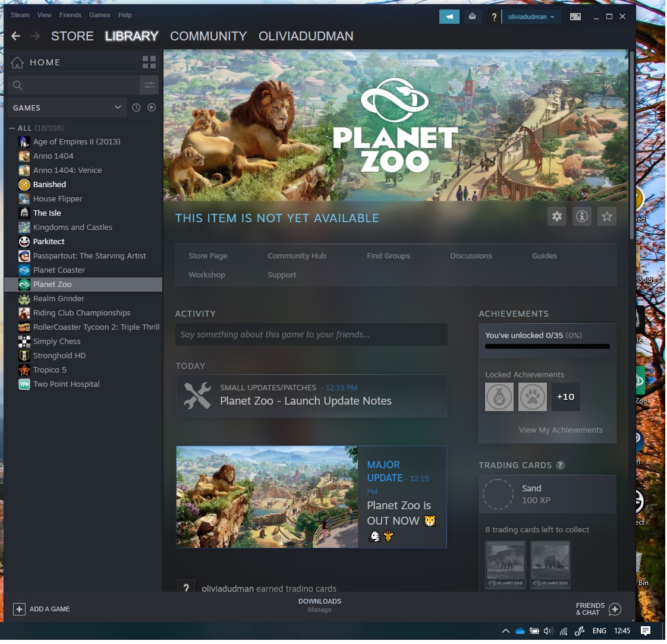The width and height of the screenshot is (667, 644).
Task: Open the Help menu
Action: coord(125,15)
